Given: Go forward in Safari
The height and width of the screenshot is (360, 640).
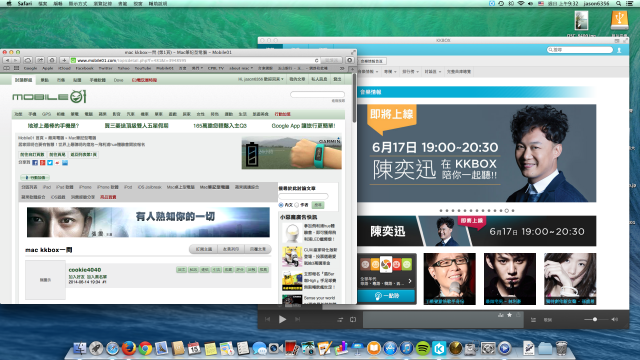Looking at the screenshot, I should [16, 60].
